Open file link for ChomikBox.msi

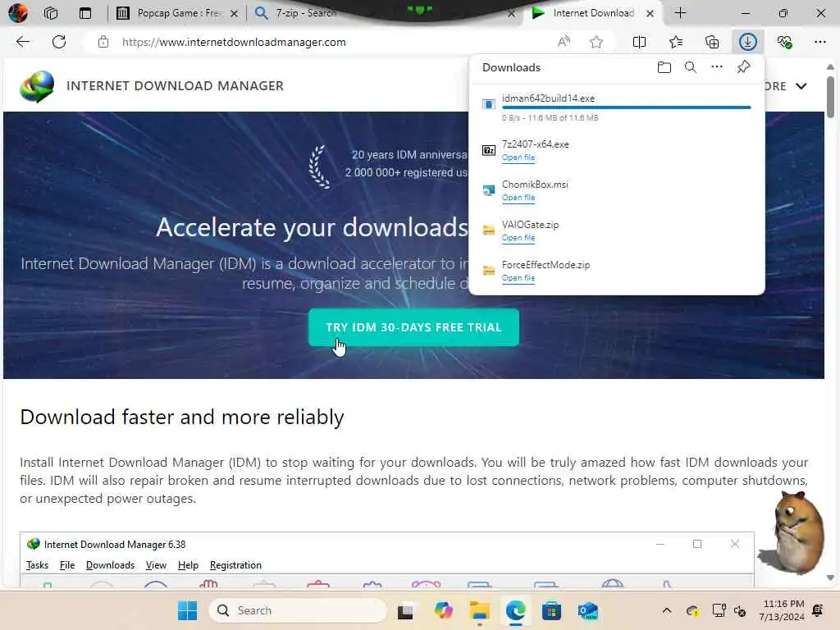(518, 198)
